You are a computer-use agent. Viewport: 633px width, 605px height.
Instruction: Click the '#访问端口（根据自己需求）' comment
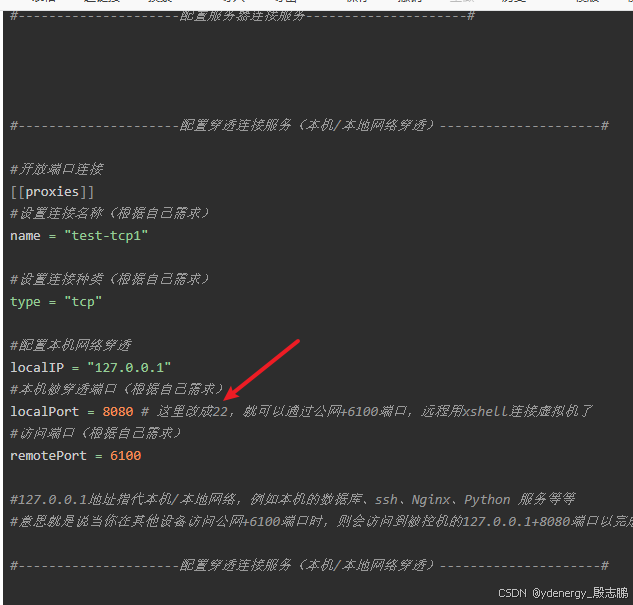click(95, 433)
